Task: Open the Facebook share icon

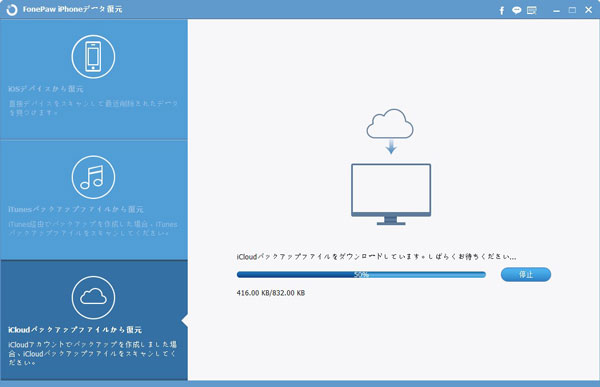Action: (502, 10)
